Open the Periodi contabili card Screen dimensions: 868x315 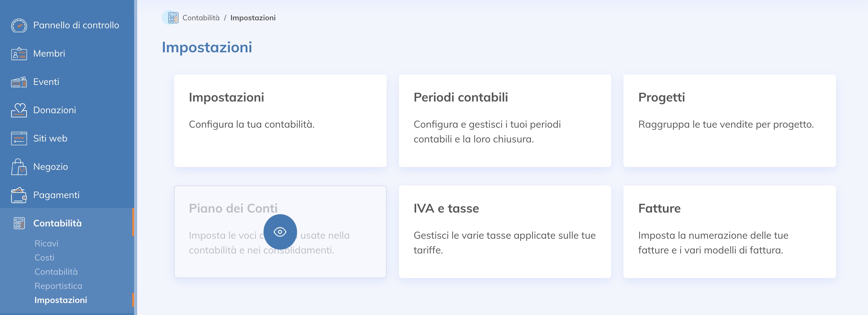[x=505, y=121]
